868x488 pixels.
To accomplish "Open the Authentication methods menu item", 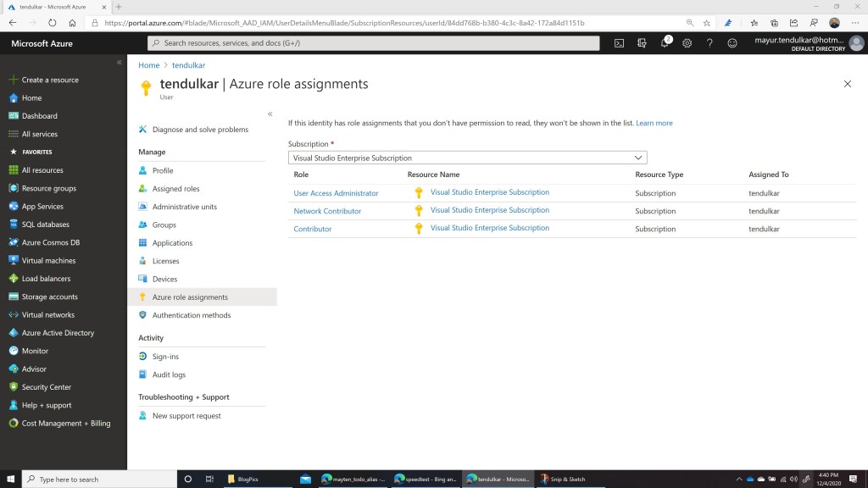I will pyautogui.click(x=191, y=315).
